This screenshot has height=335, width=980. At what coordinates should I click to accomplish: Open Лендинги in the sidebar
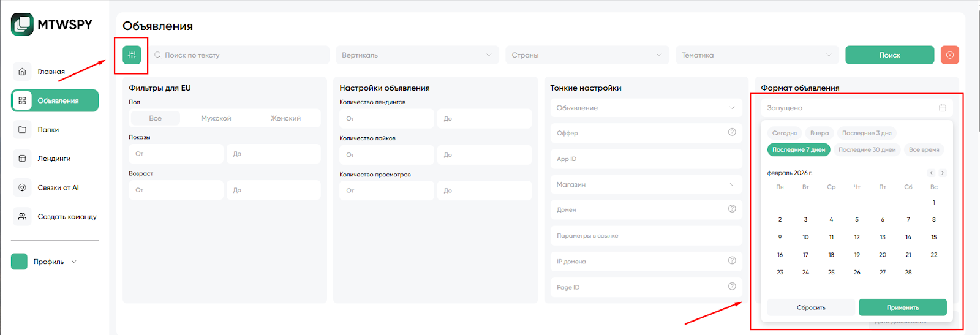coord(54,159)
